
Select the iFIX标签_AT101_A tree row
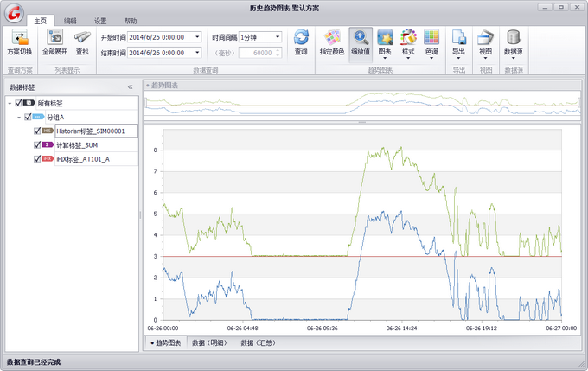[96, 159]
